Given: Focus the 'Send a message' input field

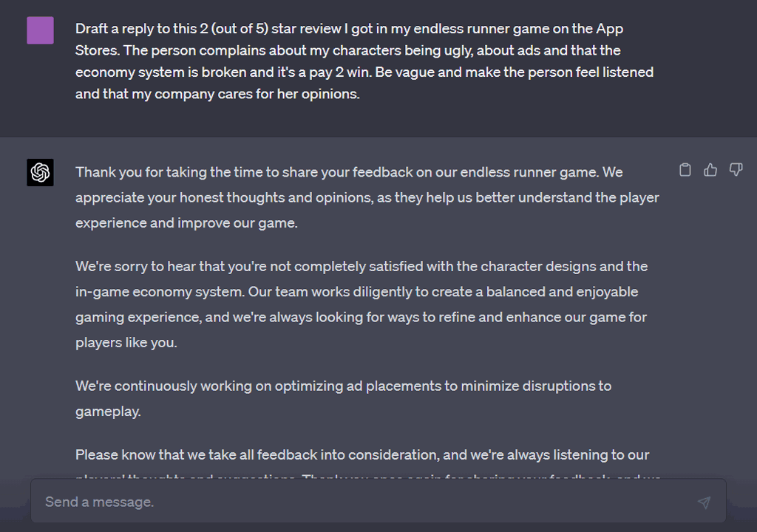Looking at the screenshot, I should click(378, 501).
